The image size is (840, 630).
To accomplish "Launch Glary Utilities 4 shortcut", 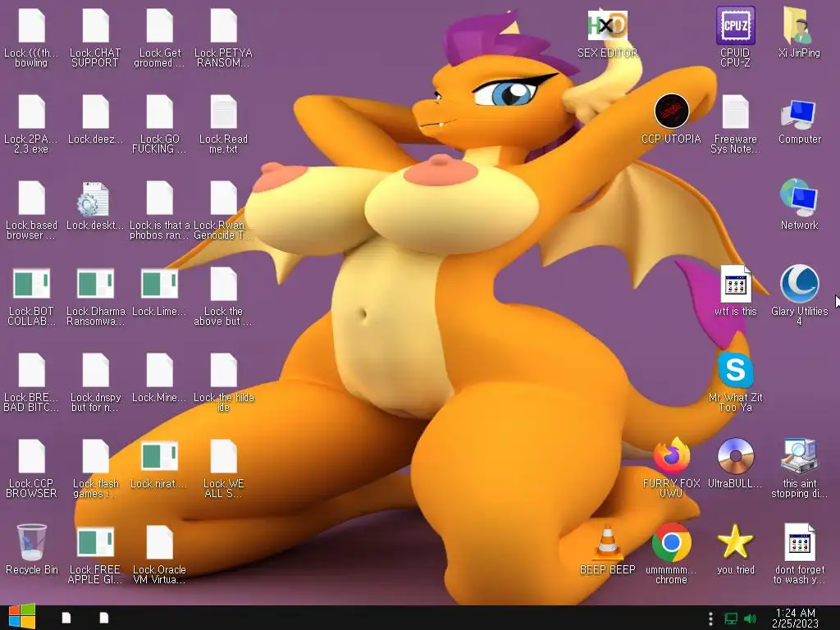I will (799, 284).
